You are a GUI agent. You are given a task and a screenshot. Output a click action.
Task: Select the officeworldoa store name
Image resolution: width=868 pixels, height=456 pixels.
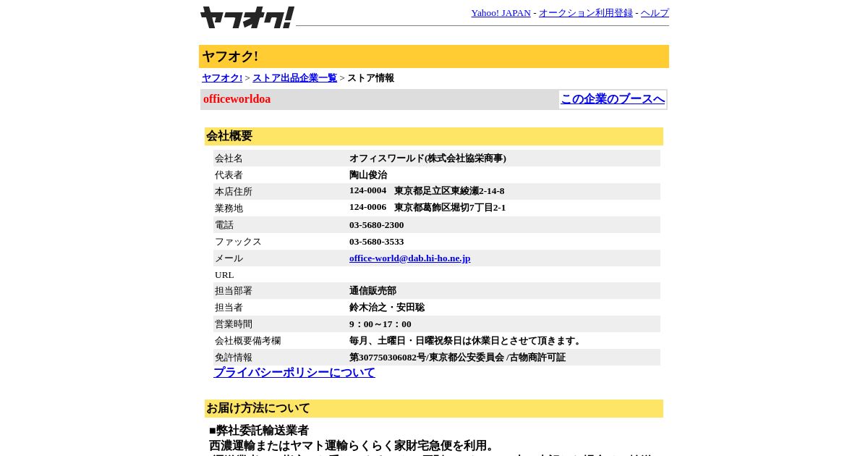237,99
